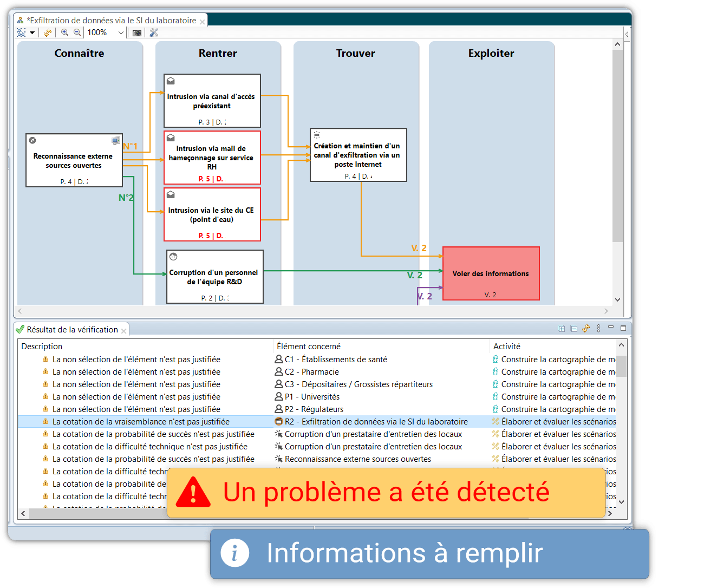Select the Exfiltration de données diagram tab
The image size is (704, 588).
(x=111, y=21)
